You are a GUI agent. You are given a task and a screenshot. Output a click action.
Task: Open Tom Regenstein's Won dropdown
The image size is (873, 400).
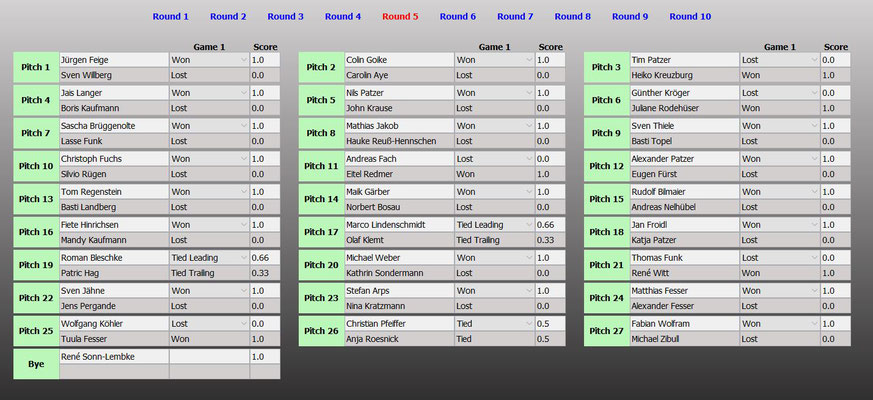pos(209,192)
